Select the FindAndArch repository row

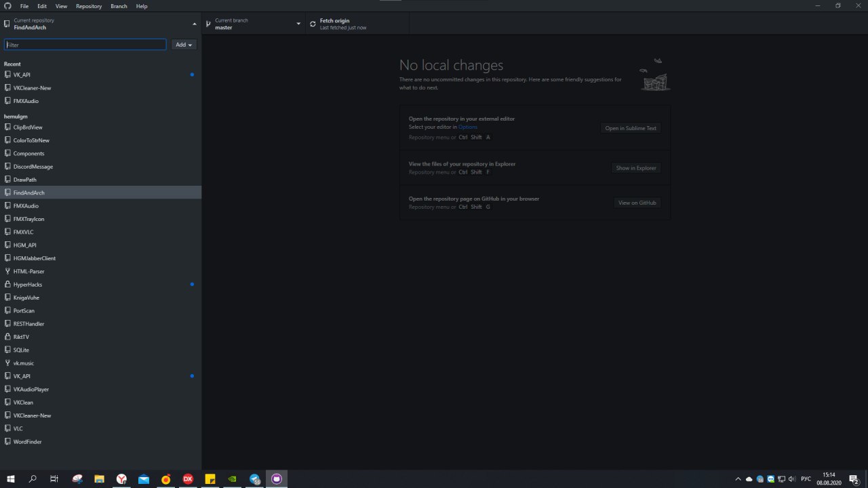(x=100, y=192)
